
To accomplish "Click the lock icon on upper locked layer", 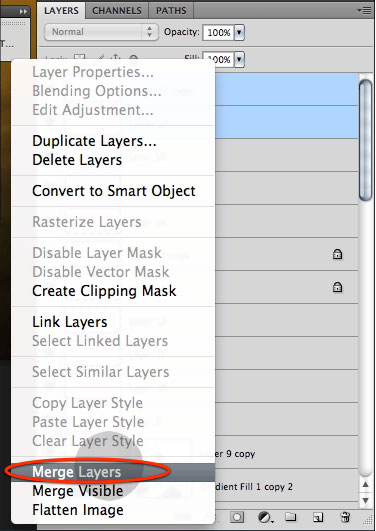I will 337,254.
